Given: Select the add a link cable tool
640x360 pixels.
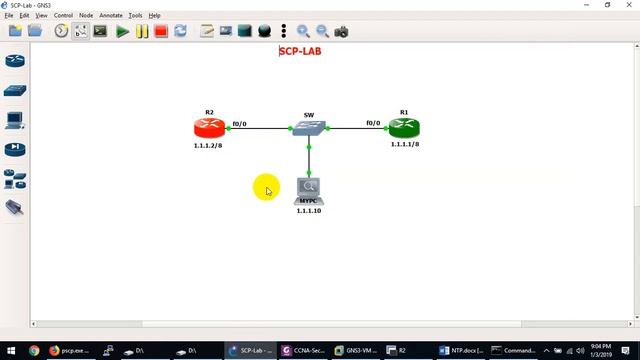Looking at the screenshot, I should pyautogui.click(x=15, y=208).
